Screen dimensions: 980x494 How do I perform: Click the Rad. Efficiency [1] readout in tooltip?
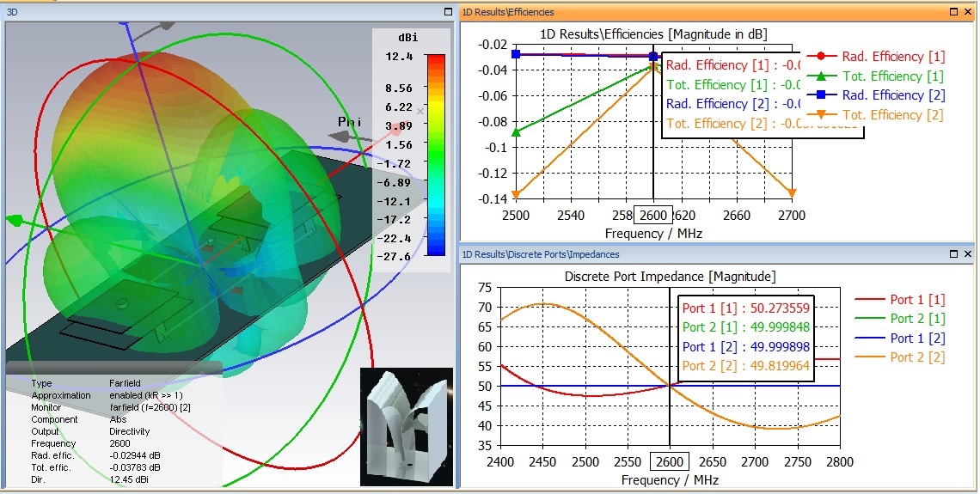tap(734, 65)
